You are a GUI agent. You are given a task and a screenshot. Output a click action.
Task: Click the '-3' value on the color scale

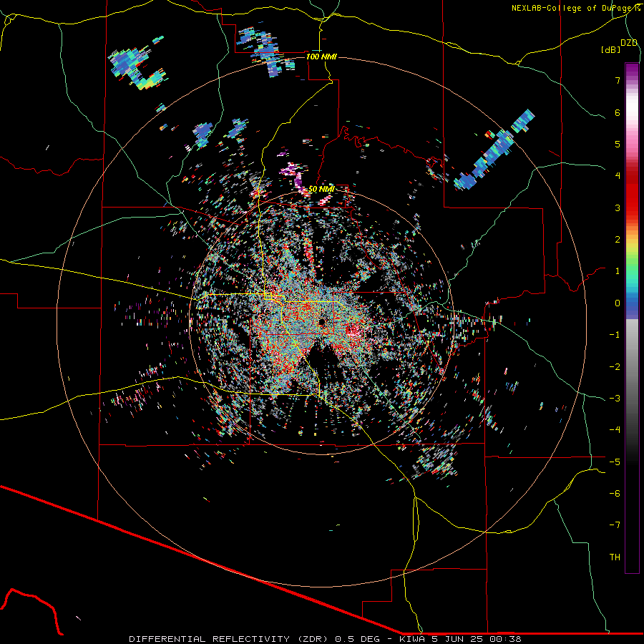pyautogui.click(x=615, y=399)
